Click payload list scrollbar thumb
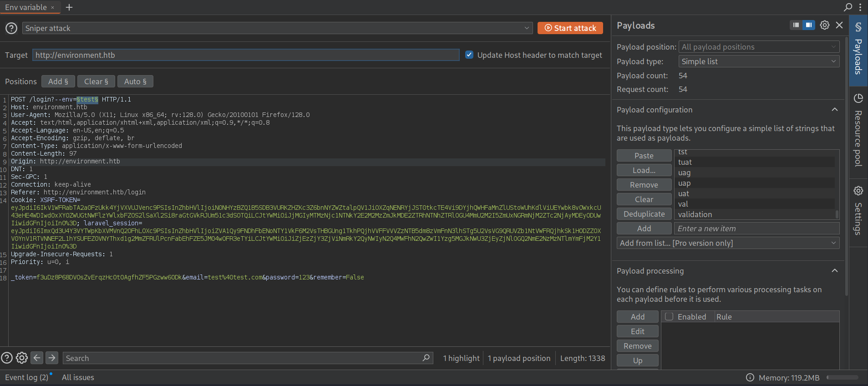This screenshot has width=868, height=386. coord(837,214)
